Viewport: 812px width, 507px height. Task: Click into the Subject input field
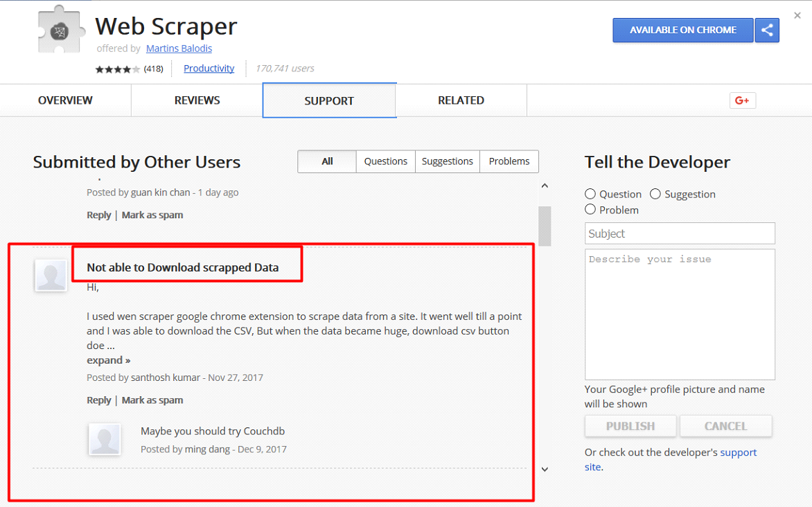click(680, 233)
